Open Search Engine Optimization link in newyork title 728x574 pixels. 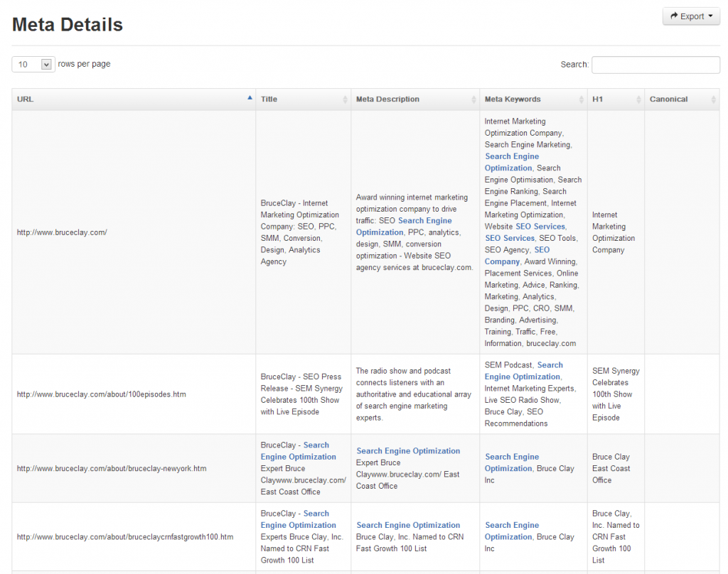pyautogui.click(x=298, y=451)
